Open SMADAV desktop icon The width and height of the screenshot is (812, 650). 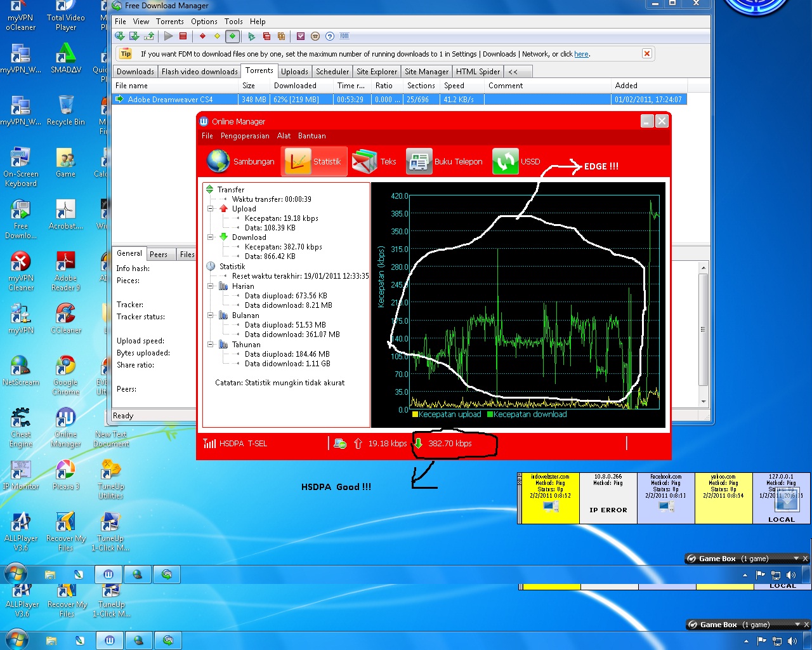[x=66, y=58]
